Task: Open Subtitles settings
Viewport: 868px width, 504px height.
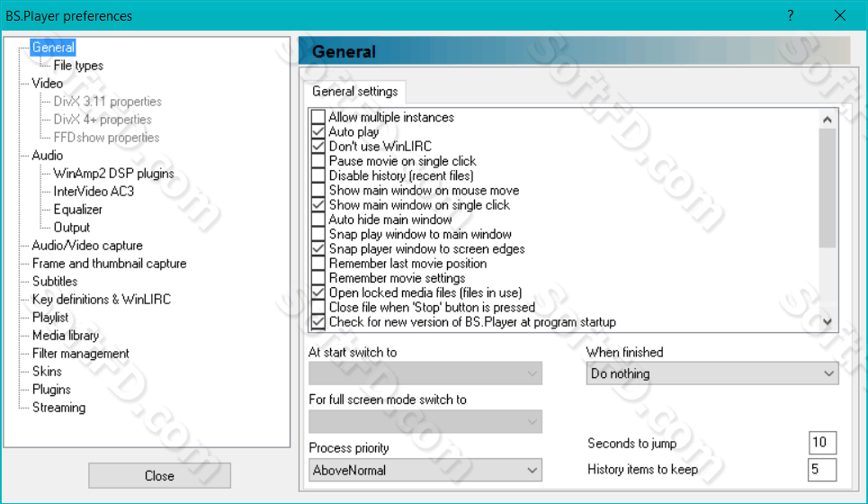Action: pyautogui.click(x=54, y=282)
